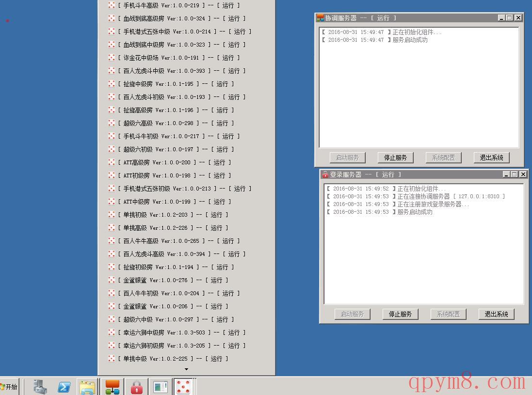Click the 协调服务器 log line 正在初始化组件
This screenshot has height=395, width=532.
click(381, 32)
